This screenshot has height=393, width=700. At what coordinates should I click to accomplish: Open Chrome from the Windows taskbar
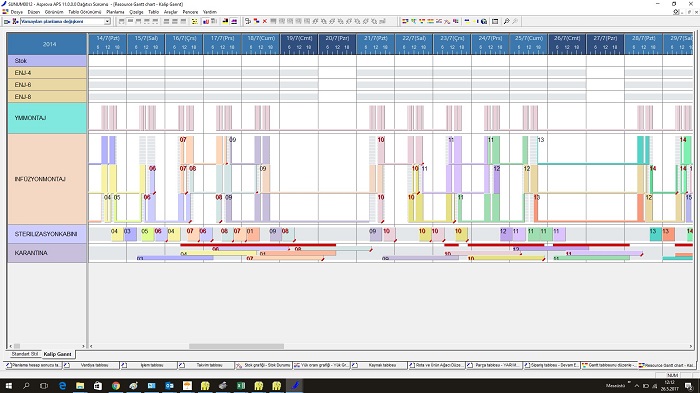116,385
